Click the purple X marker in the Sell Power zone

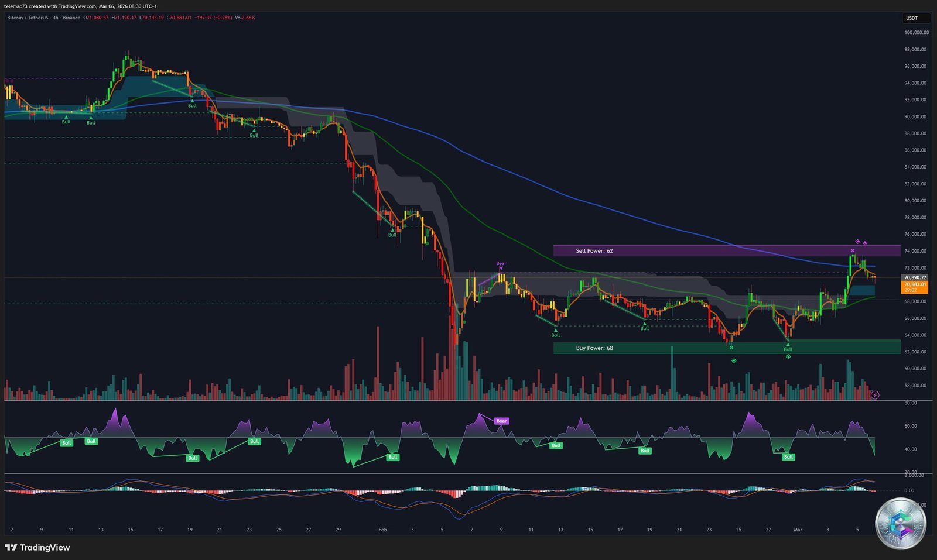click(x=852, y=250)
